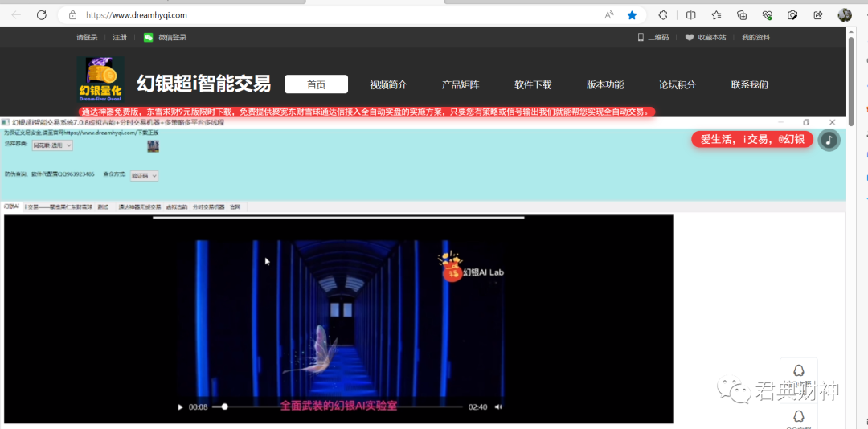Minimize the embedded 幻银 app window

click(x=780, y=122)
